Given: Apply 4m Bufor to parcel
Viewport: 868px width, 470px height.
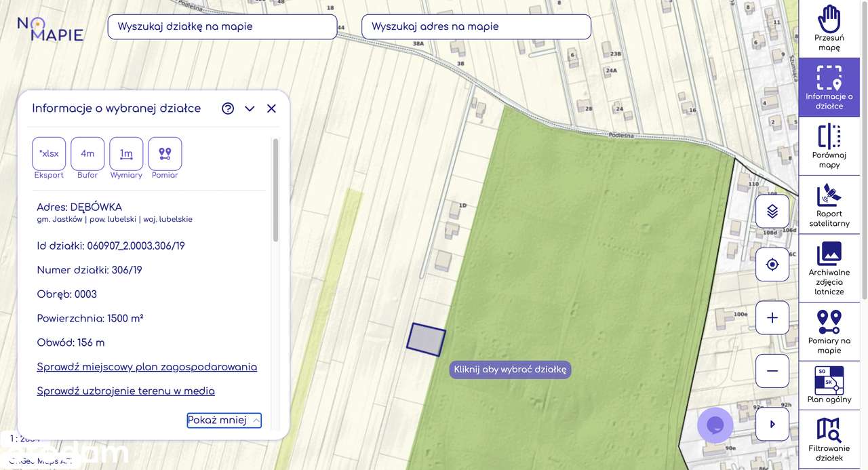Looking at the screenshot, I should 87,153.
